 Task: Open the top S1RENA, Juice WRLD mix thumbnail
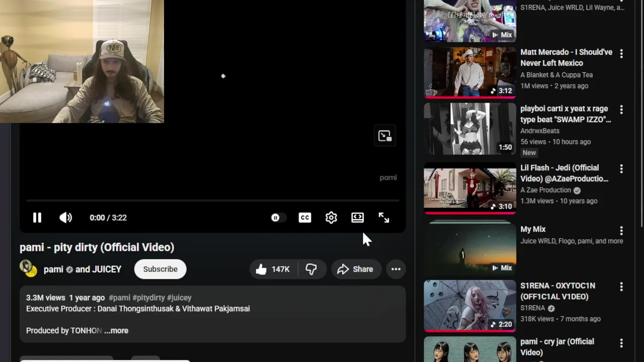470,21
